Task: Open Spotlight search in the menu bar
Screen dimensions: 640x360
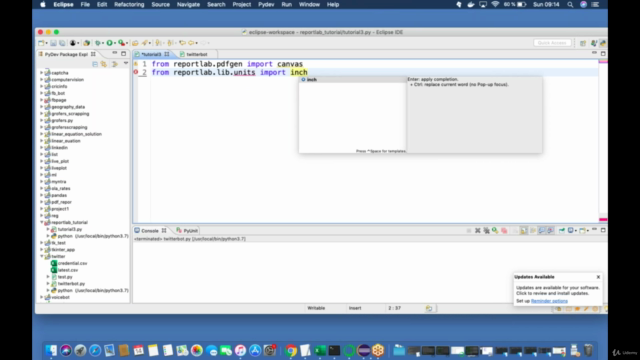Action: [x=570, y=4]
